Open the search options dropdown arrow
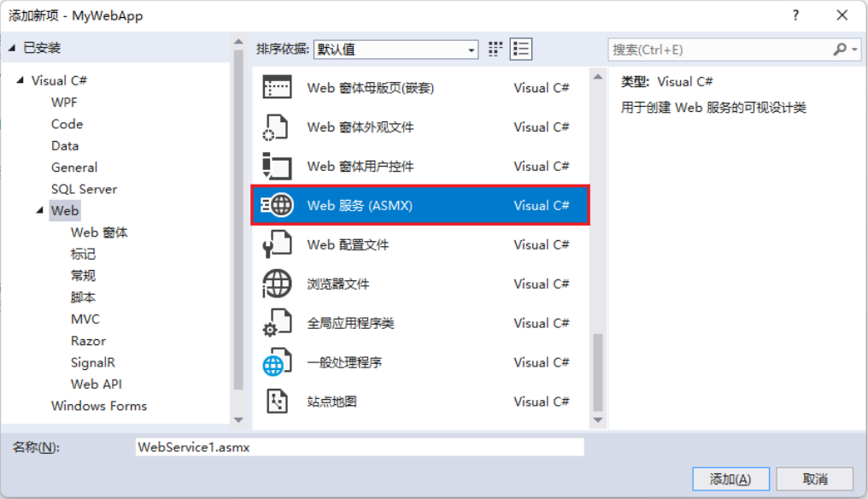 coord(854,50)
